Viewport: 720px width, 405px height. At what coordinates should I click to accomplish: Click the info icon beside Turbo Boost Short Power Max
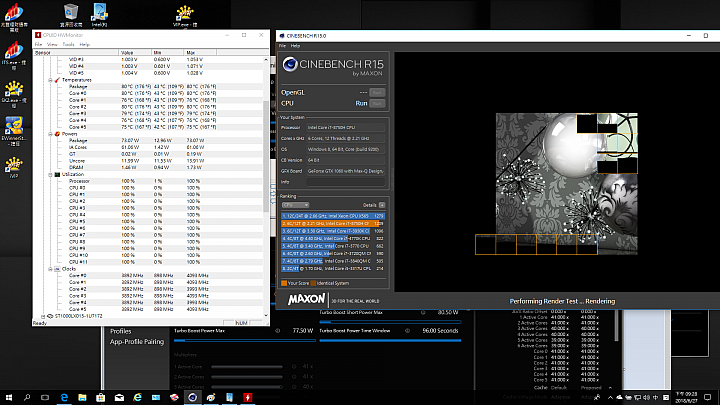point(423,312)
